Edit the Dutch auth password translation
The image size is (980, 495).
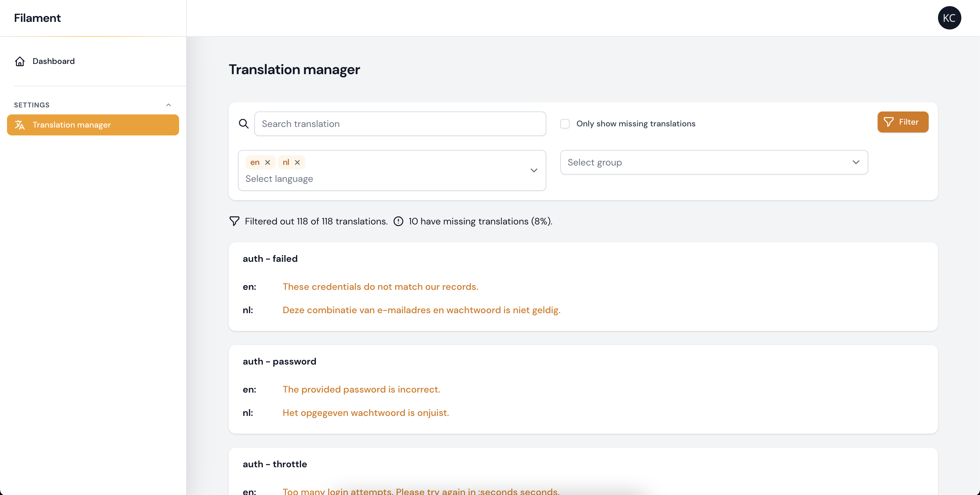(x=365, y=413)
